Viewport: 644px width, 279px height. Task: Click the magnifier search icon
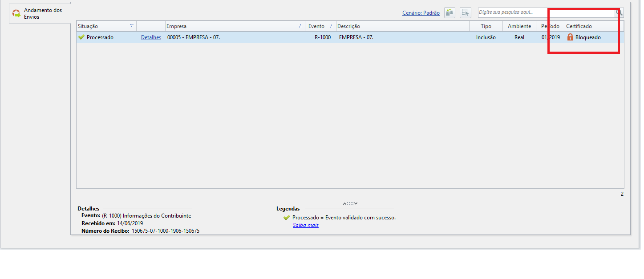619,12
